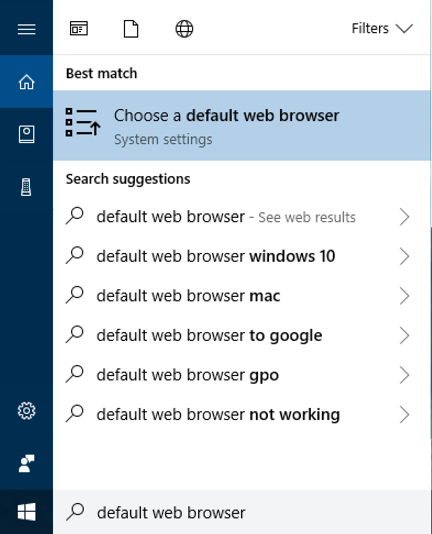This screenshot has height=534, width=432.
Task: Open the hamburger menu in sidebar
Action: point(27,29)
